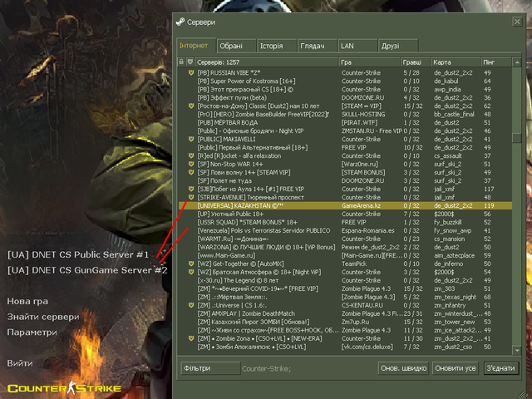Click shield icon beside [SF] Лови волну row
This screenshot has height=399, width=532.
click(x=191, y=172)
